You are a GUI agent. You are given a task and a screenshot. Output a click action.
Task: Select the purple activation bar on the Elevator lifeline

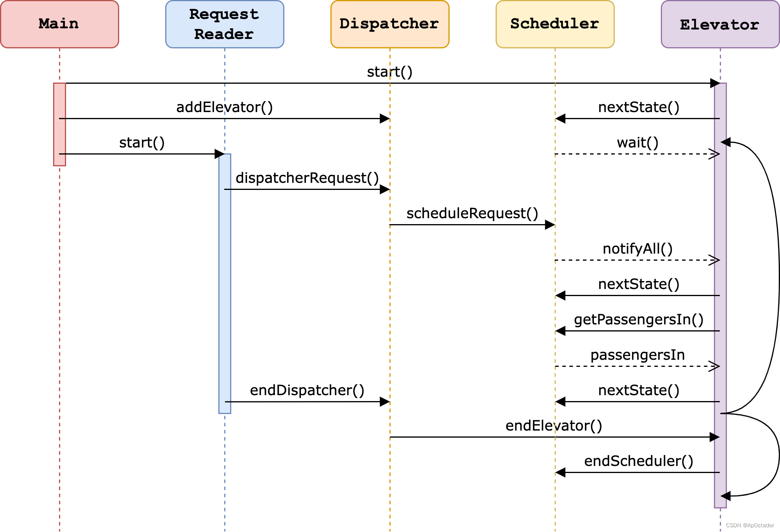pyautogui.click(x=720, y=295)
